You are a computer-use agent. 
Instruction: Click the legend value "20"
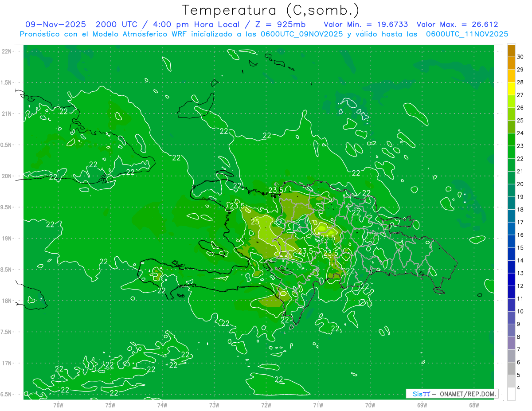coord(520,184)
